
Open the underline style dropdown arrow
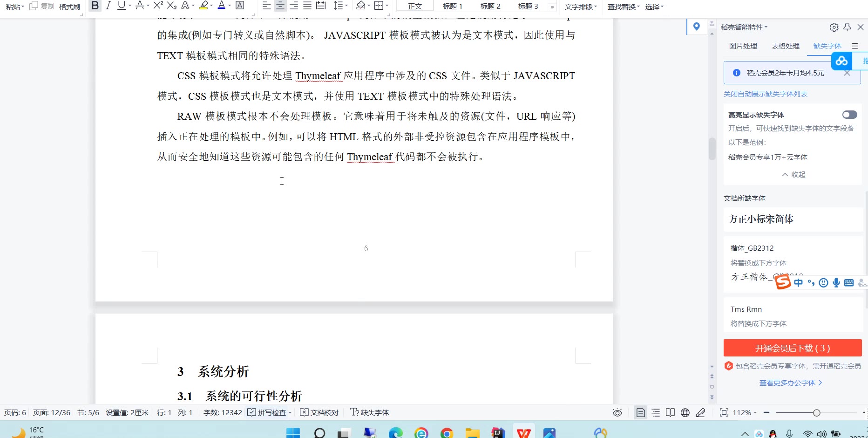pyautogui.click(x=130, y=6)
